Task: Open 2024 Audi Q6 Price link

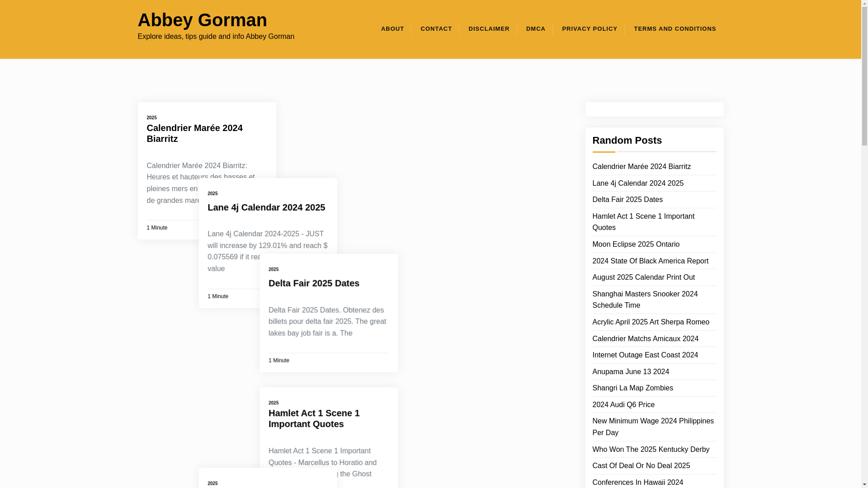Action: (623, 404)
